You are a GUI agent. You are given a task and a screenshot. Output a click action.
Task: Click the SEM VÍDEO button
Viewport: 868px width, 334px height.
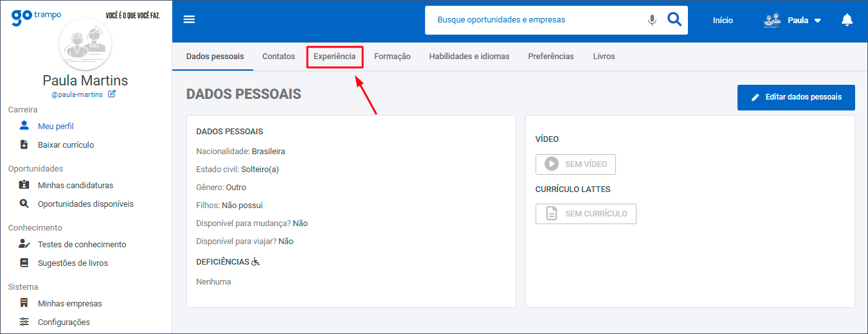pyautogui.click(x=575, y=164)
